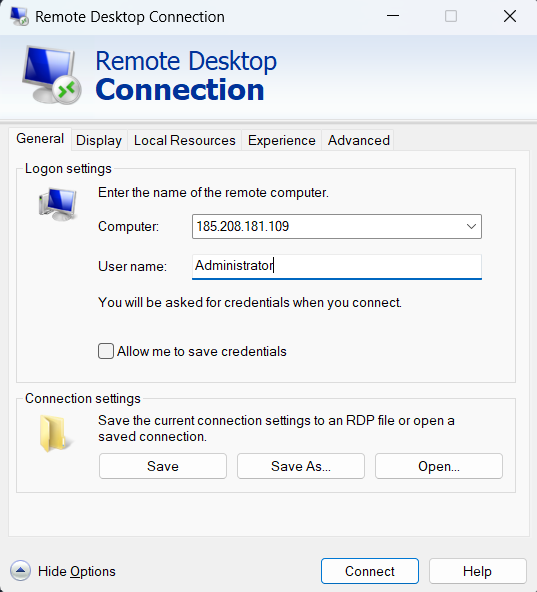This screenshot has width=537, height=592.
Task: Click the 'Allow me to save credentials' label
Action: 202,352
